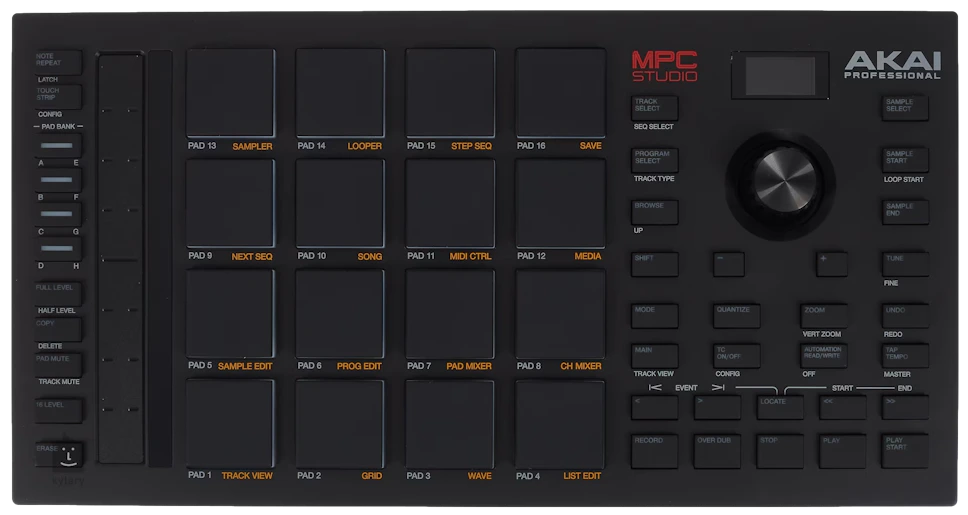
Task: Touch the vertical touch strip slider
Action: click(121, 258)
